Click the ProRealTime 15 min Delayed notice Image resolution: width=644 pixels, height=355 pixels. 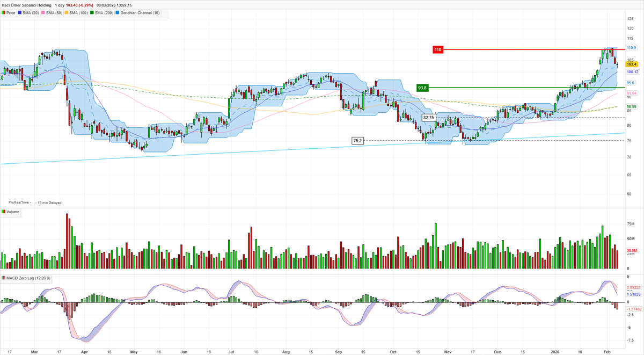pyautogui.click(x=35, y=203)
